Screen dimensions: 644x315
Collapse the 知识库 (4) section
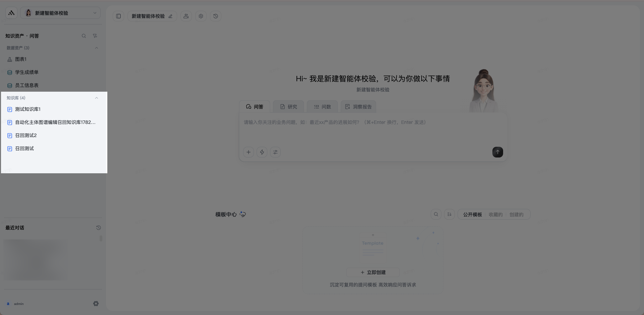(97, 98)
